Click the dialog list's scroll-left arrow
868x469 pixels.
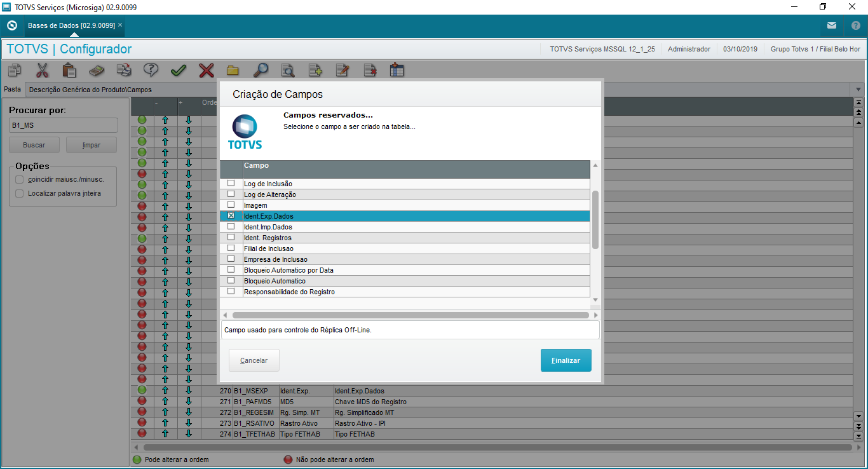[224, 315]
